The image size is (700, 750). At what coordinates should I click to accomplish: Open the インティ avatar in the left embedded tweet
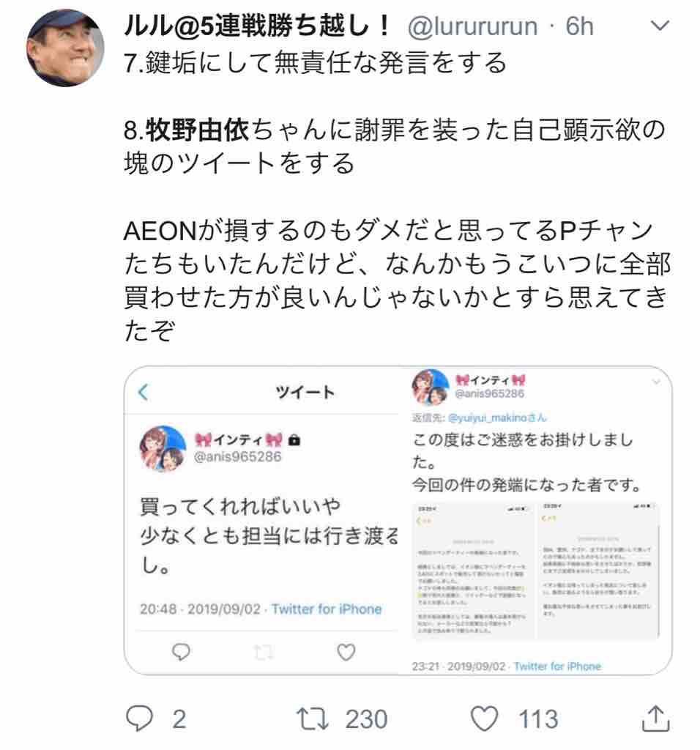pyautogui.click(x=163, y=448)
